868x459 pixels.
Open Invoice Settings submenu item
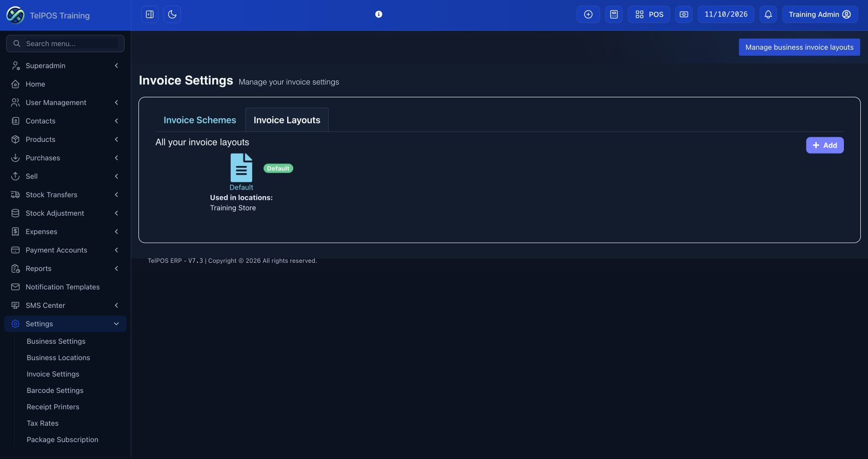coord(53,374)
